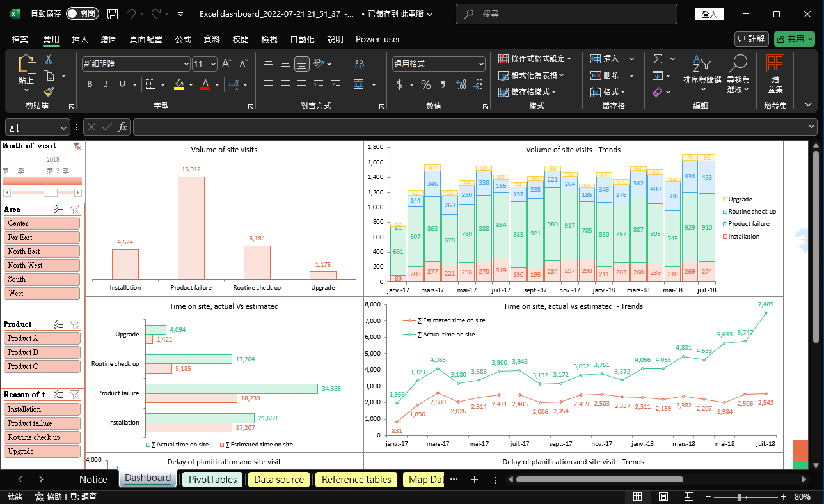Click in the search box

tap(566, 13)
